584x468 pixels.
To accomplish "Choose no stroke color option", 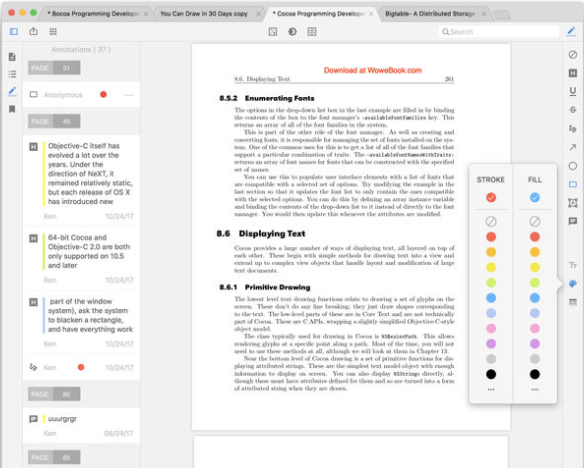I will click(491, 222).
